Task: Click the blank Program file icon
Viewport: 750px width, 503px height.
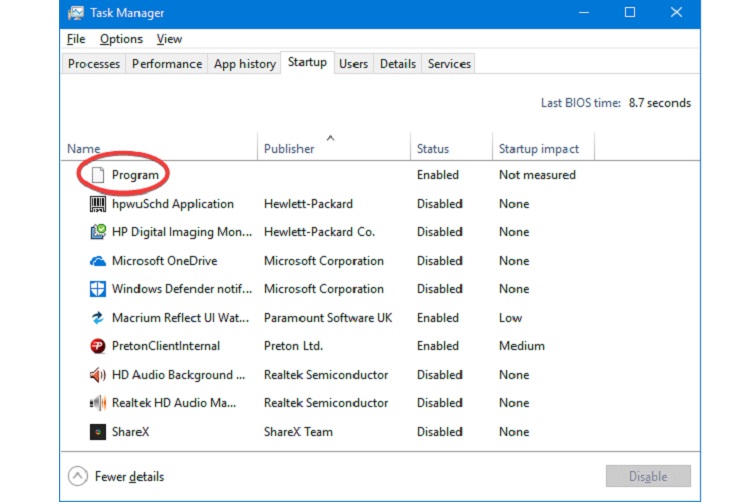Action: tap(98, 175)
